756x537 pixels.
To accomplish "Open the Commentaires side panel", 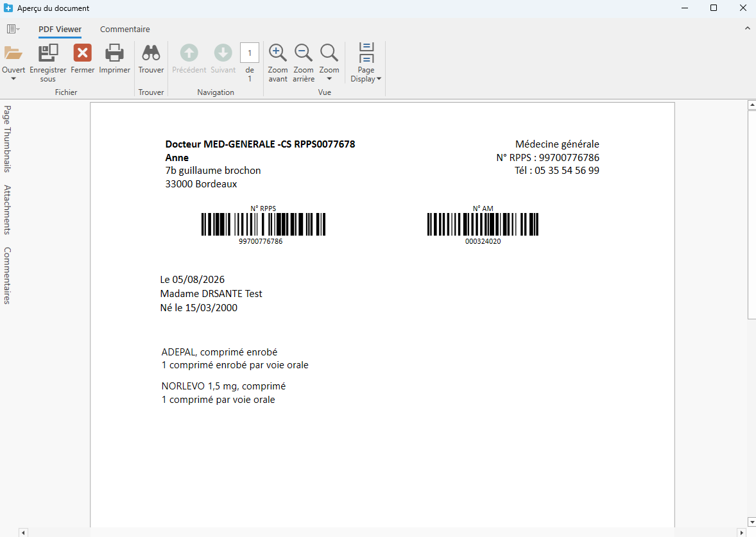I will [7, 276].
